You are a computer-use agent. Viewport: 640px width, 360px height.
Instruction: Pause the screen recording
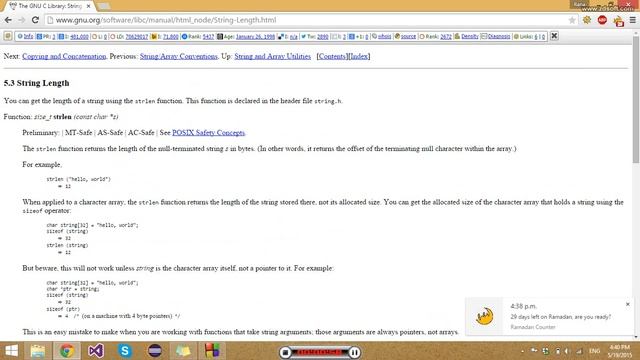[354, 352]
